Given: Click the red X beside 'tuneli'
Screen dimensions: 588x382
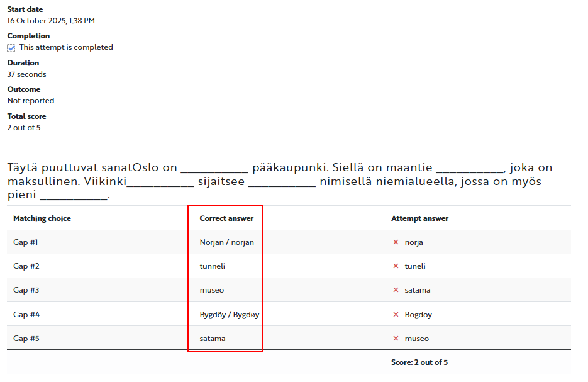Looking at the screenshot, I should (396, 266).
